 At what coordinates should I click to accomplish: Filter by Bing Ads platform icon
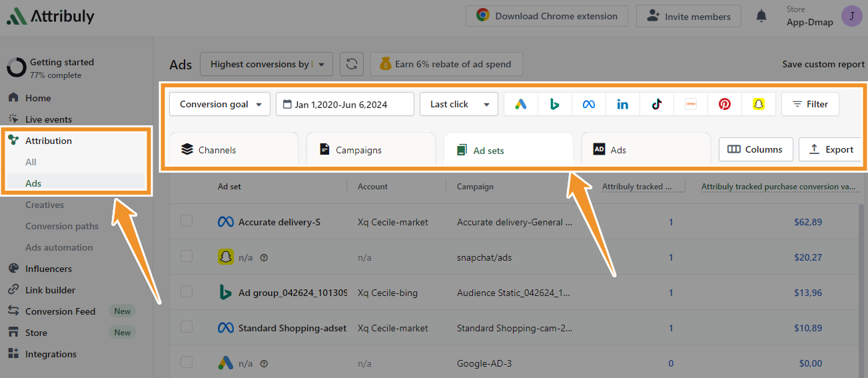(554, 104)
